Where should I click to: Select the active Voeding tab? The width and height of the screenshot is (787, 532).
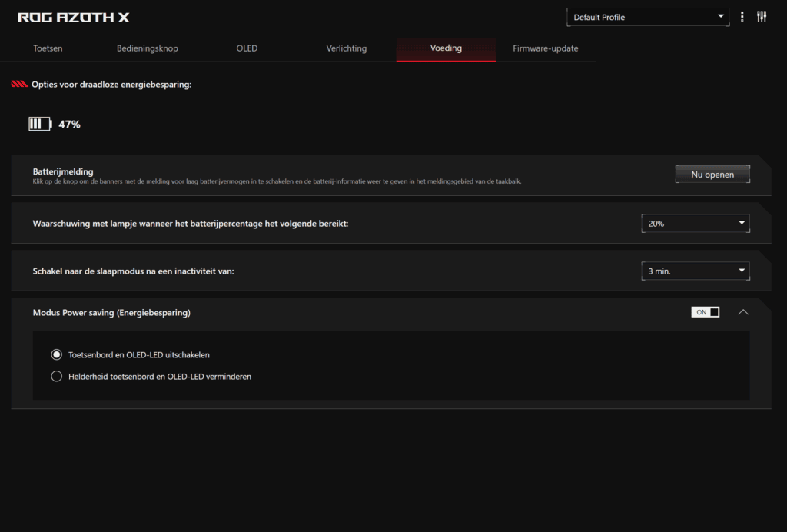pos(446,48)
